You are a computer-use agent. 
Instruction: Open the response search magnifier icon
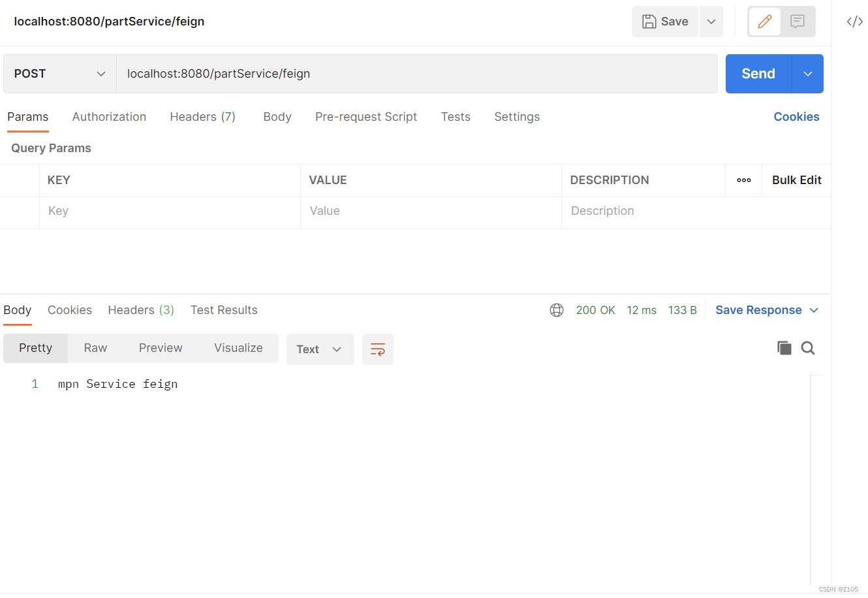(808, 348)
